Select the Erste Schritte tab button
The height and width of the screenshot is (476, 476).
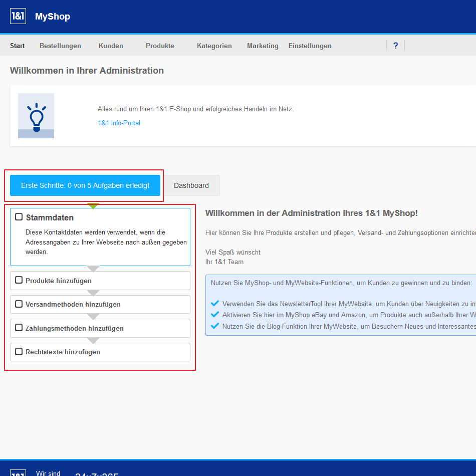(85, 185)
